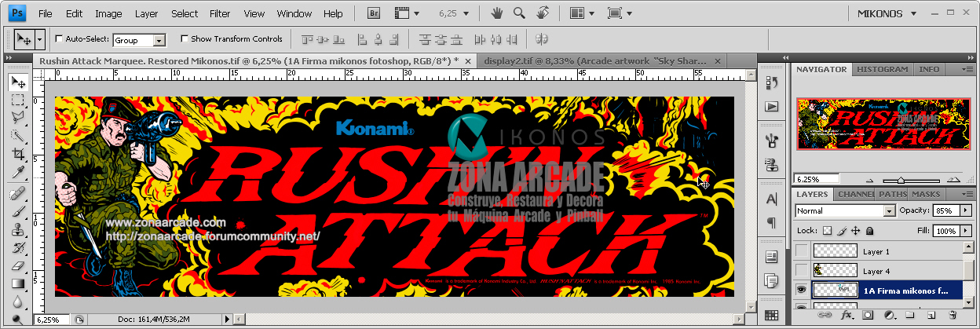
Task: Adjust the Navigator zoom slider
Action: click(901, 179)
